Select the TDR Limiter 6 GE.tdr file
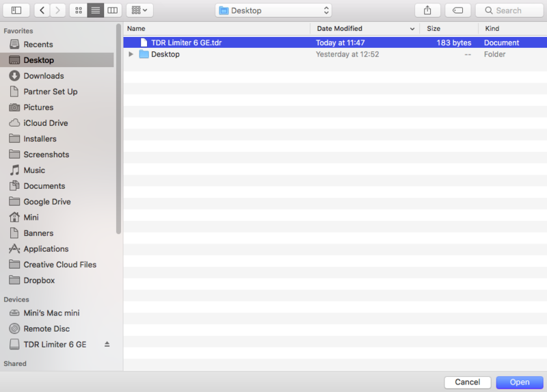Image resolution: width=547 pixels, height=392 pixels. (335, 42)
